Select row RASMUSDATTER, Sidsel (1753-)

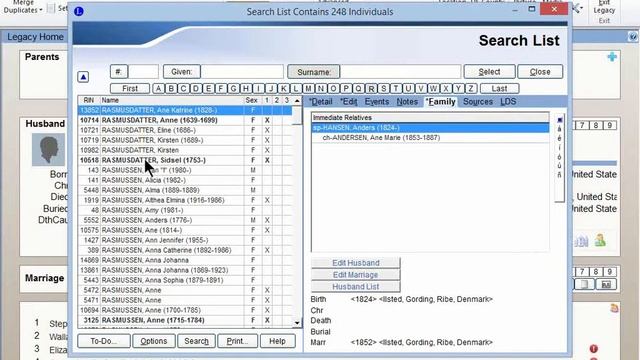click(185, 160)
